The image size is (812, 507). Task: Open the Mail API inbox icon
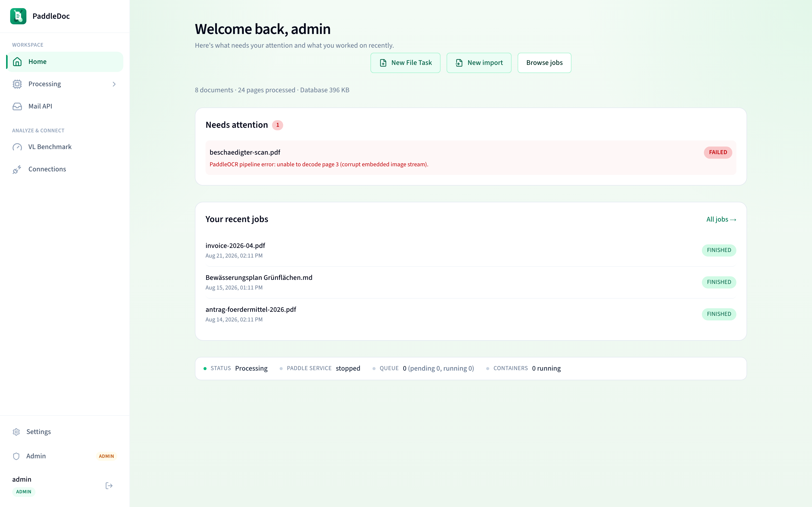[x=17, y=106]
